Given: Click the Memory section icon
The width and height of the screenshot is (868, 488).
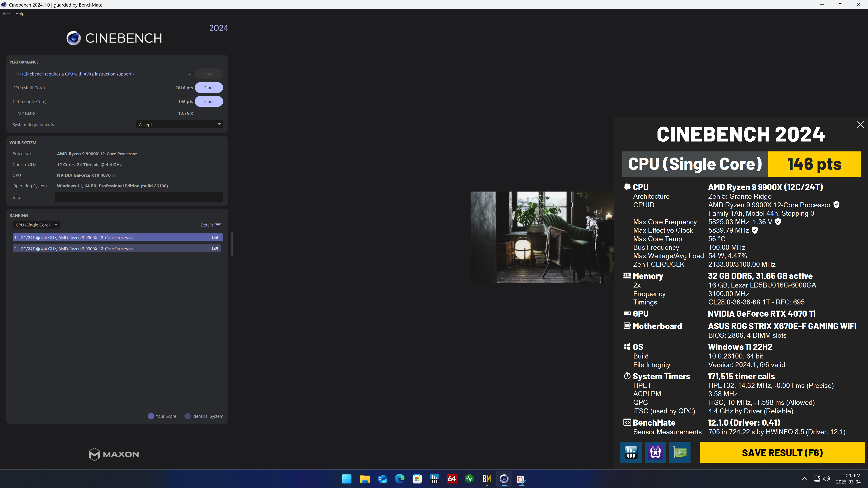Looking at the screenshot, I should pos(627,276).
